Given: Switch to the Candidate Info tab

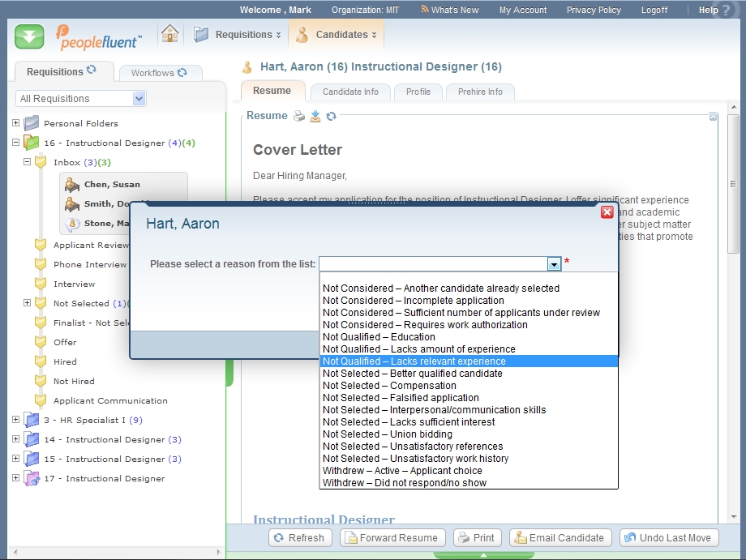Looking at the screenshot, I should (350, 92).
